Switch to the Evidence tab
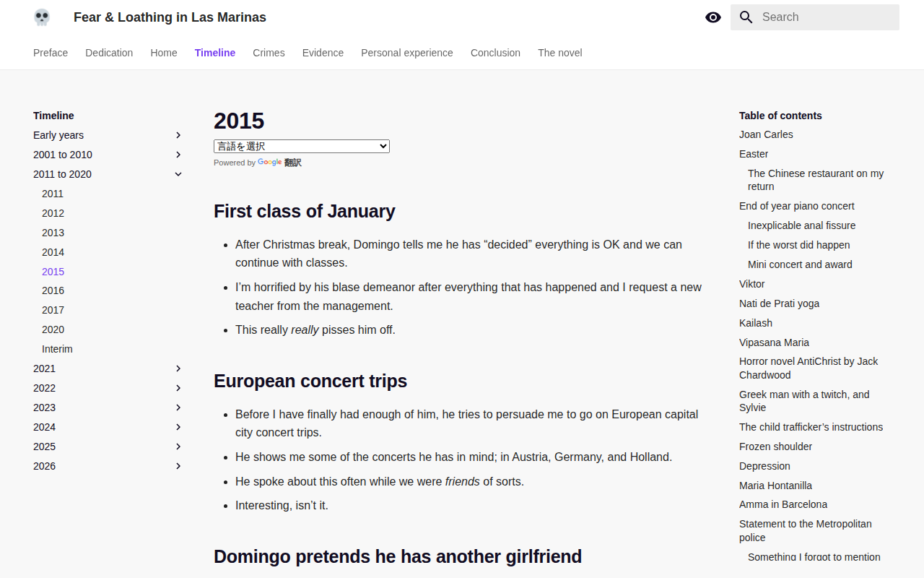Viewport: 924px width, 578px height. (323, 53)
